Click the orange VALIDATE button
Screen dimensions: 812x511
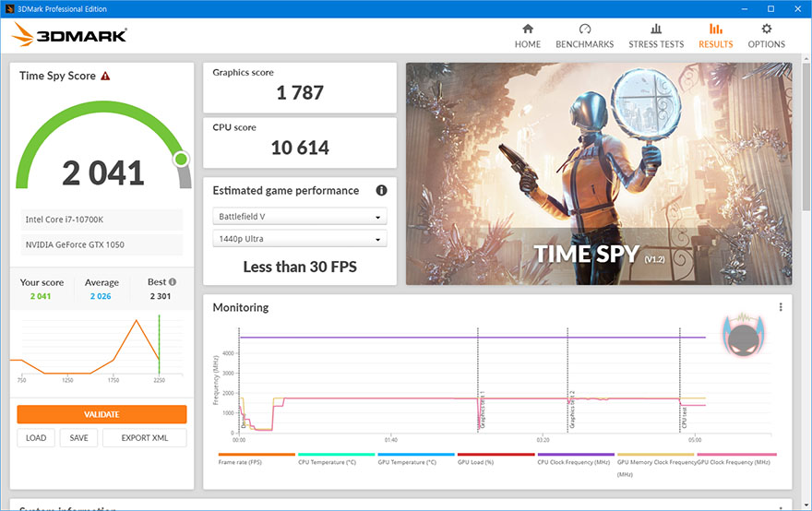(x=101, y=414)
